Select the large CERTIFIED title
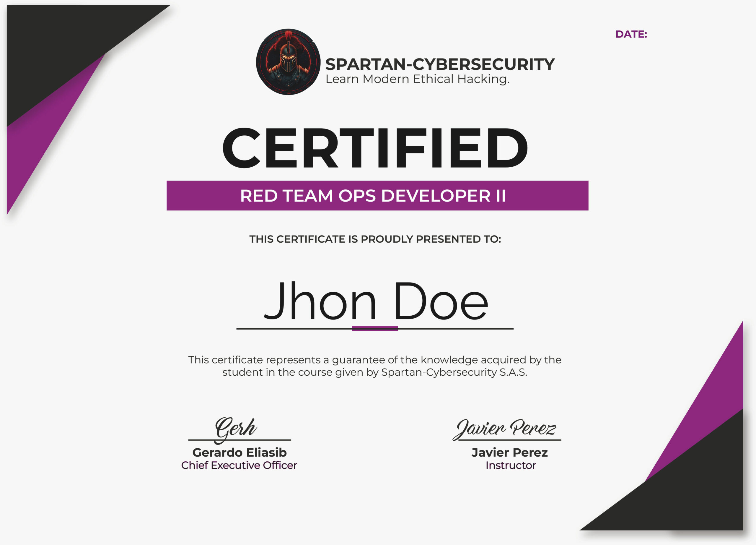 coord(375,148)
